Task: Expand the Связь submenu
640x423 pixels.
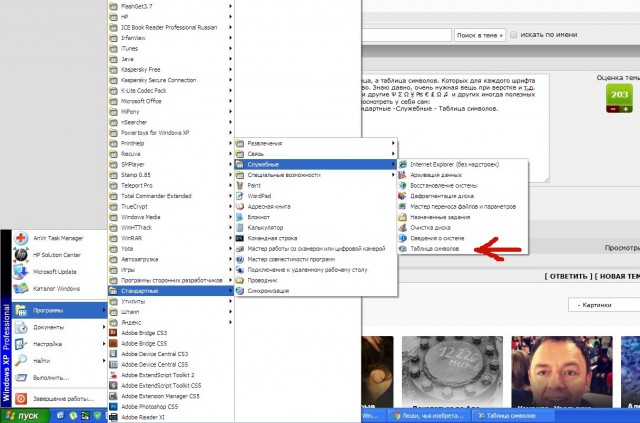Action: coord(316,154)
